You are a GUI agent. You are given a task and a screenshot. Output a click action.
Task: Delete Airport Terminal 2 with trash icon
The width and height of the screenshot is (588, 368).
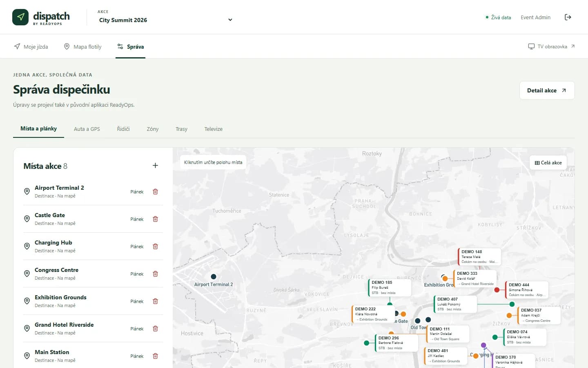155,192
